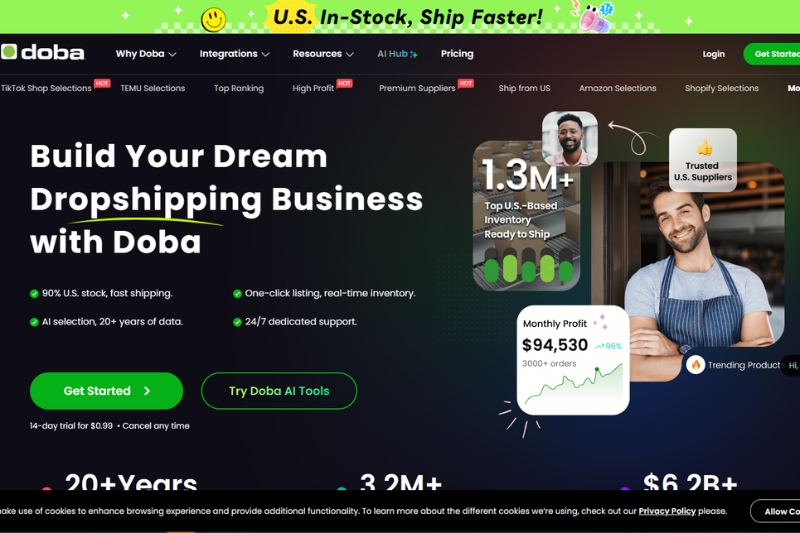
Task: Expand the Why Doba dropdown
Action: pos(146,54)
